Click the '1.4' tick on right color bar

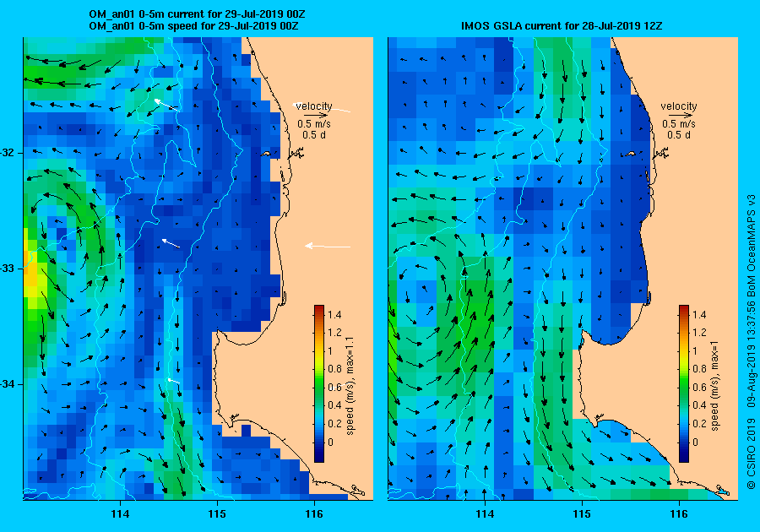[699, 315]
